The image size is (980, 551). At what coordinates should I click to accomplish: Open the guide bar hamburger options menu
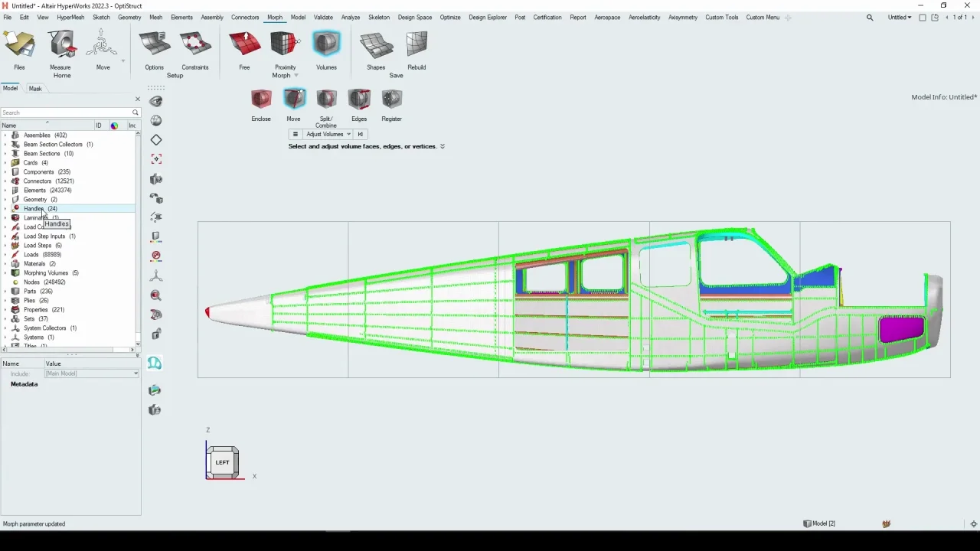click(295, 134)
